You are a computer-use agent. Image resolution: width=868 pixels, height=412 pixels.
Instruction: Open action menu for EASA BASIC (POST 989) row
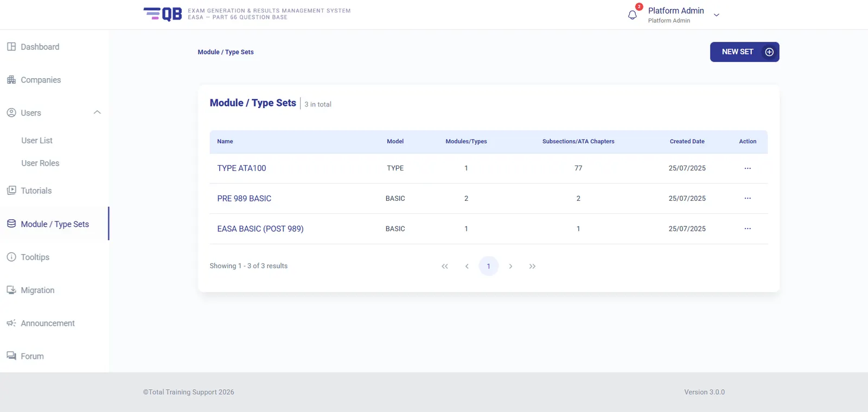tap(748, 229)
